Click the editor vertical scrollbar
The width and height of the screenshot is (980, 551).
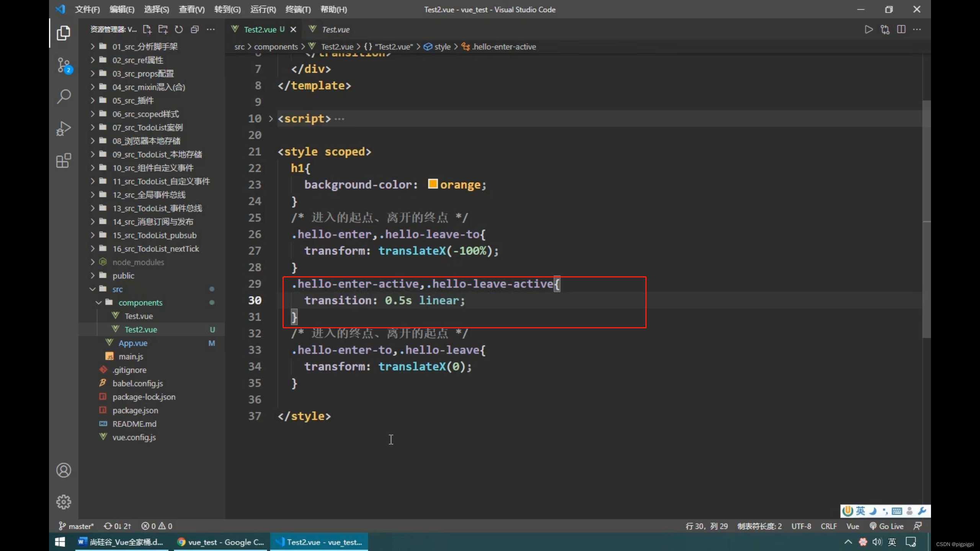pyautogui.click(x=926, y=219)
